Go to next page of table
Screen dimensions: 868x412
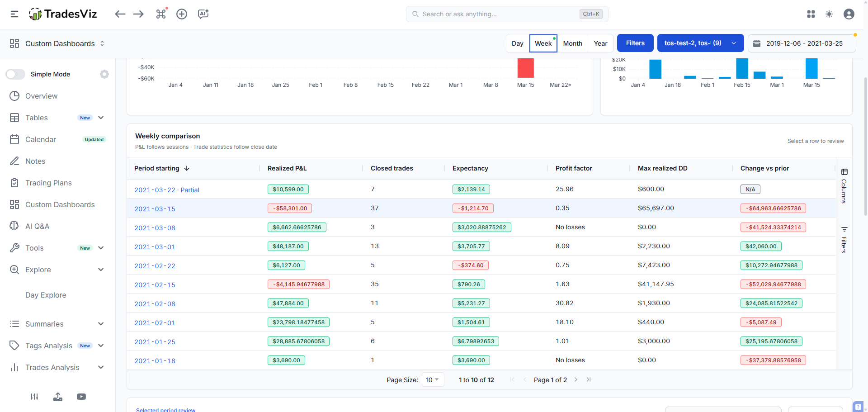576,379
